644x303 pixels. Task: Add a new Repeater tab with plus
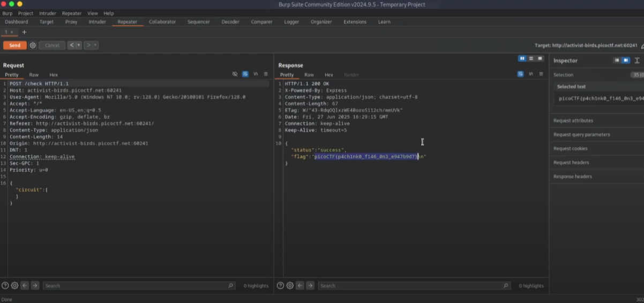coord(24,32)
